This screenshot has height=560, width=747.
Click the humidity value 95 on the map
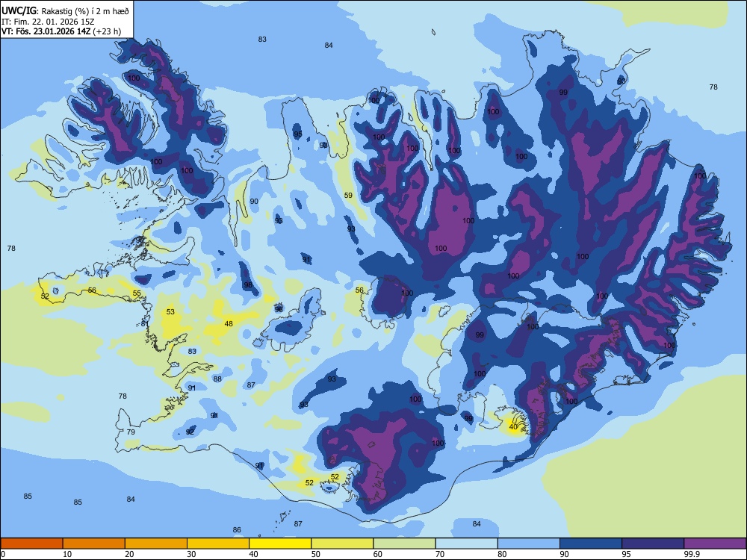[298, 134]
